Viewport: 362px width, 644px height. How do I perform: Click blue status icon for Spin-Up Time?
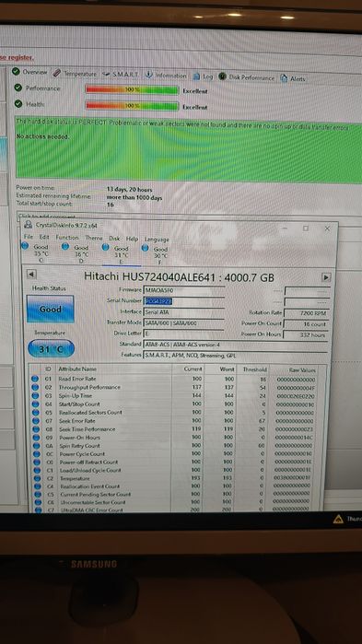(35, 395)
